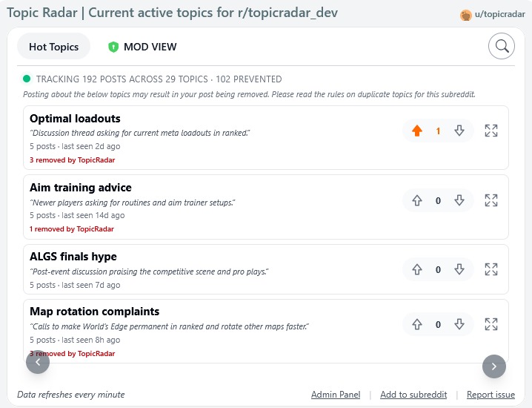Upvote the Aim training advice topic
Image resolution: width=532 pixels, height=408 pixels.
point(417,200)
